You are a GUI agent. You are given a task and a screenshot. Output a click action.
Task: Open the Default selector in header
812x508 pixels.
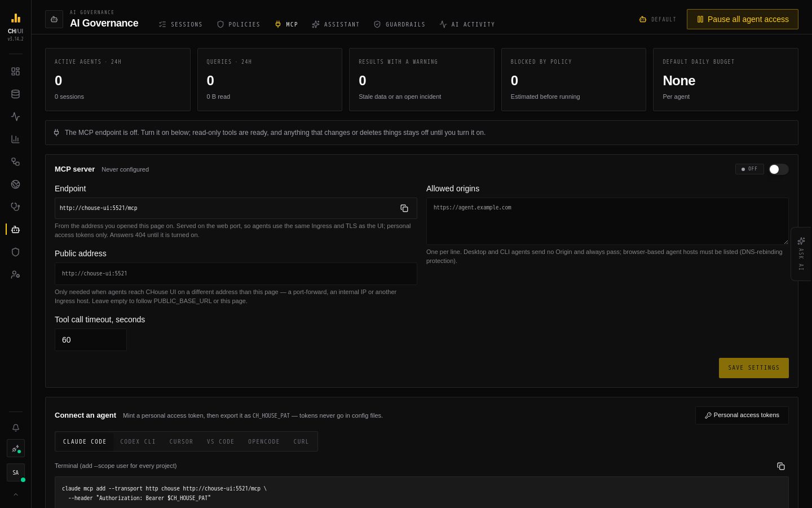coord(657,19)
